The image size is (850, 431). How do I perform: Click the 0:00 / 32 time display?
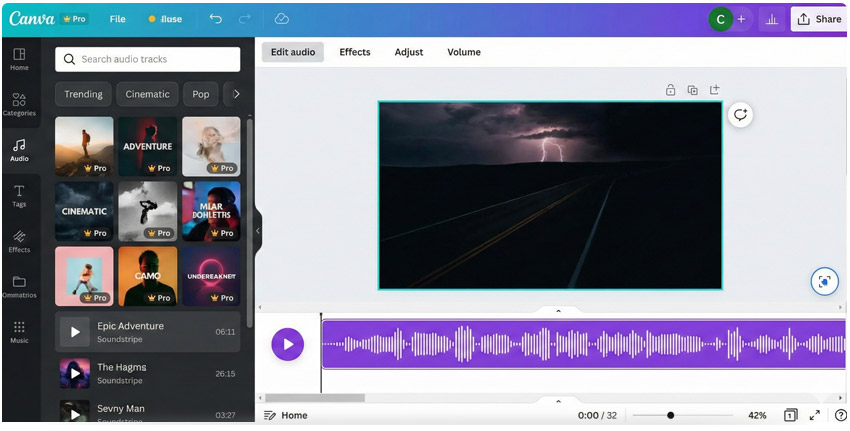point(597,415)
